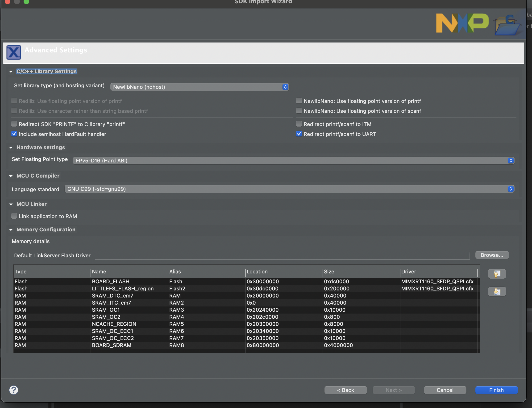Click the help question mark icon
The height and width of the screenshot is (408, 532).
(x=14, y=390)
